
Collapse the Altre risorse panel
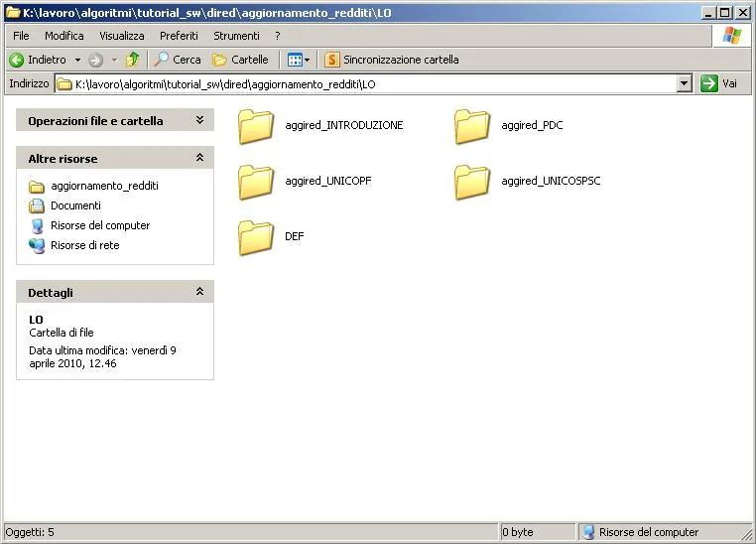199,158
